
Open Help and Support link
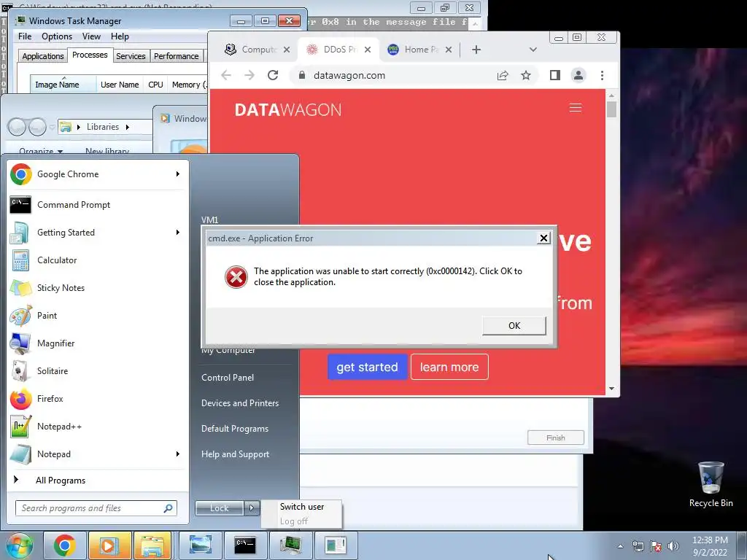[x=236, y=454]
